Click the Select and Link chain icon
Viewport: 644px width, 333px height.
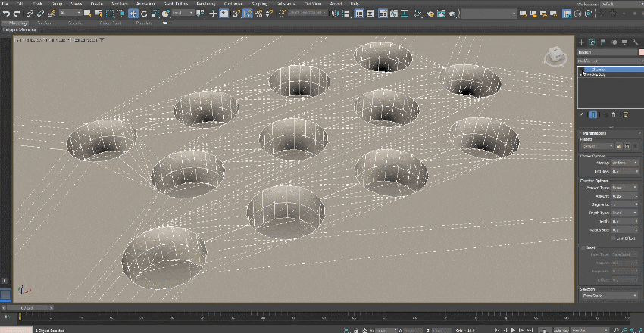tap(29, 14)
